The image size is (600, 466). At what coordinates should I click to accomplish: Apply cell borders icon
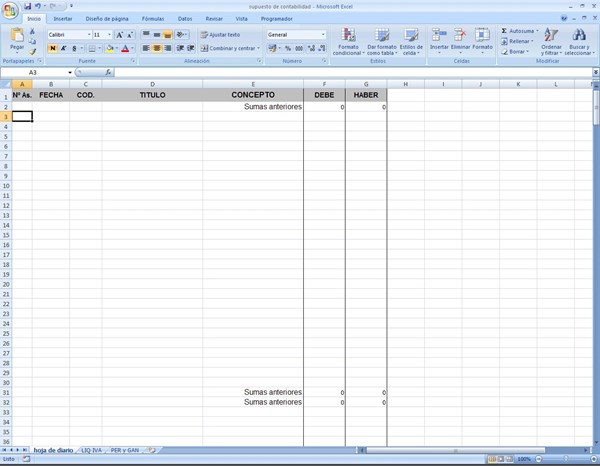[x=92, y=48]
